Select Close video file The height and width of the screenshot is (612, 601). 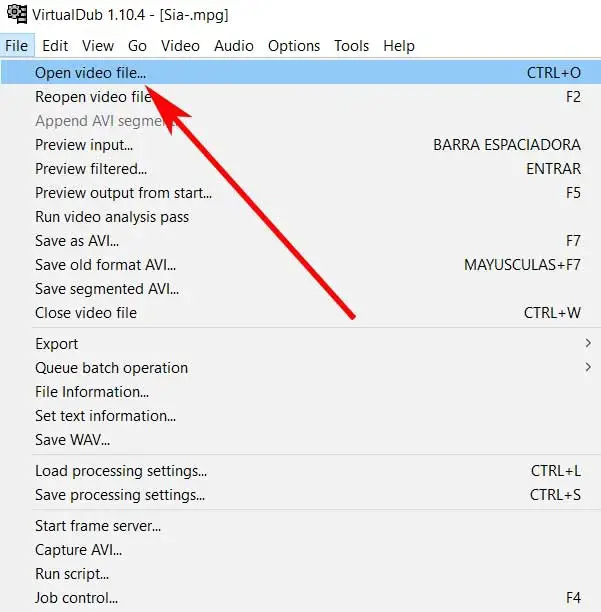[86, 313]
